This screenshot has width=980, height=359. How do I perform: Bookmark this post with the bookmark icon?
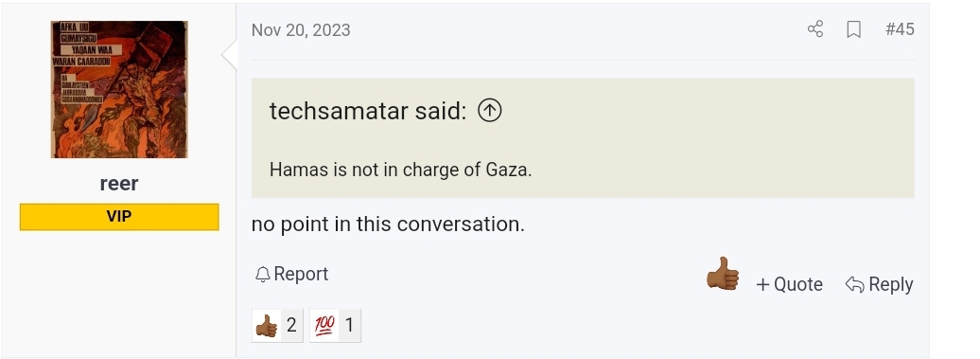click(x=854, y=29)
